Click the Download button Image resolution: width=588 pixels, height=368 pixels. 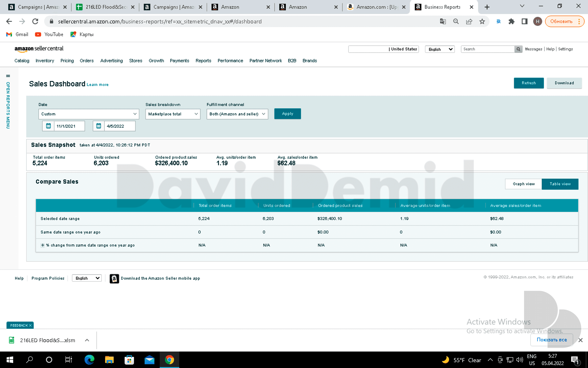564,83
